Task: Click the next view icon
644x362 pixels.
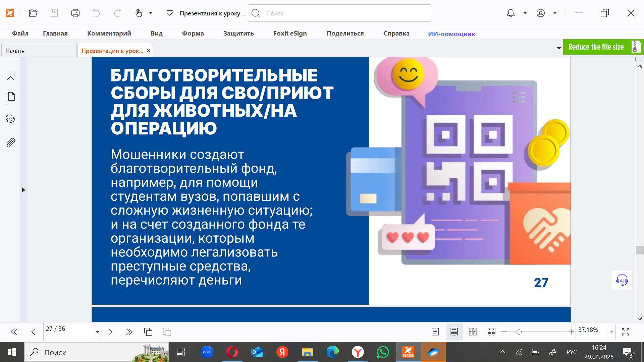Action: pyautogui.click(x=167, y=332)
